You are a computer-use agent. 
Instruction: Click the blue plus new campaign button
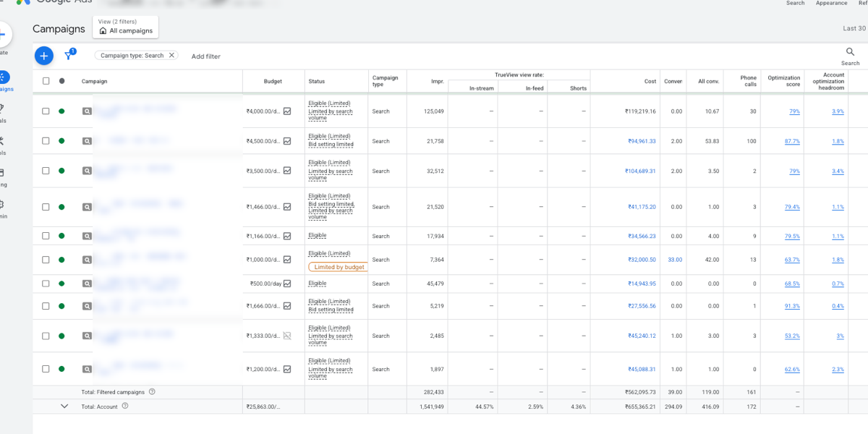(x=43, y=55)
